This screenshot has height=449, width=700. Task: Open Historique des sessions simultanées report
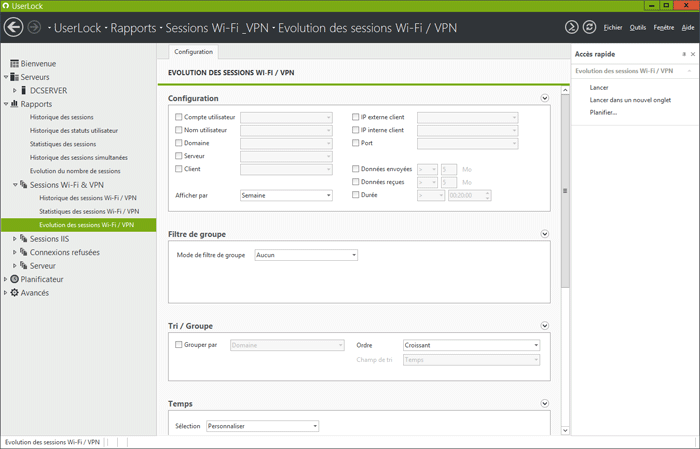tap(79, 157)
